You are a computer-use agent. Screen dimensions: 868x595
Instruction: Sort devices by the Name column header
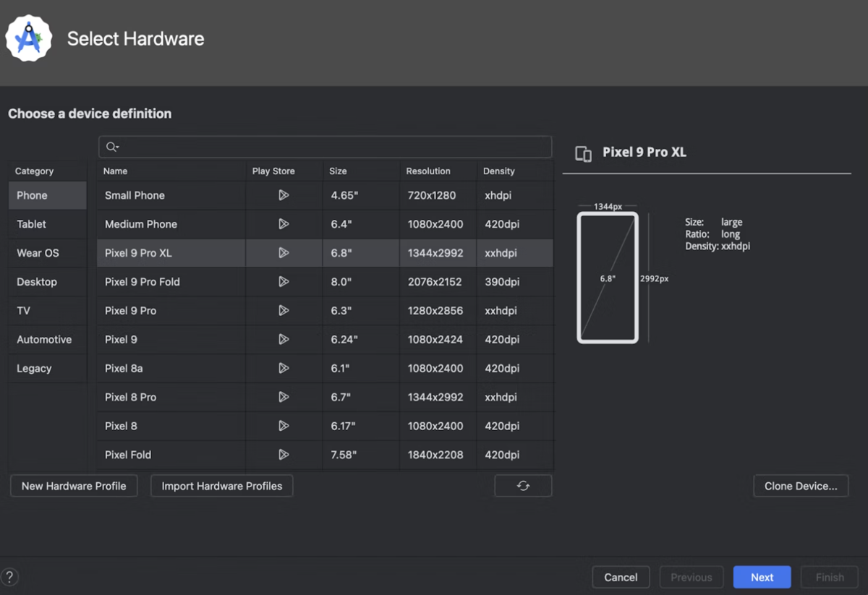click(x=171, y=171)
